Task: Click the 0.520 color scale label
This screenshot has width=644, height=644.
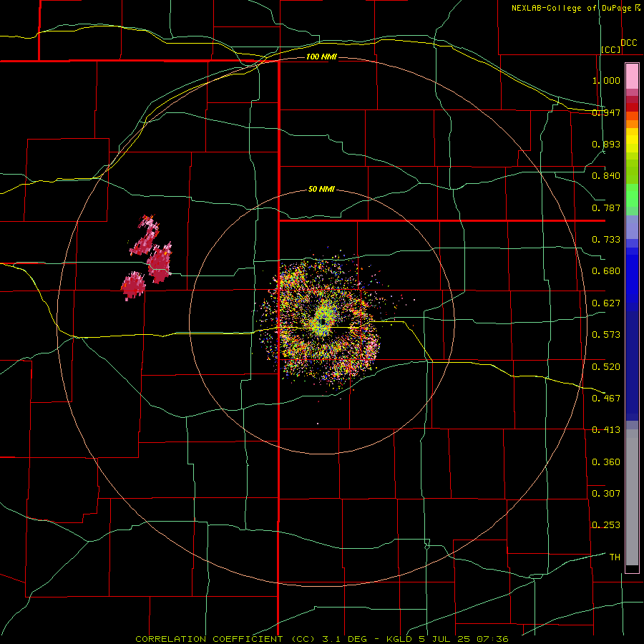Action: 606,367
